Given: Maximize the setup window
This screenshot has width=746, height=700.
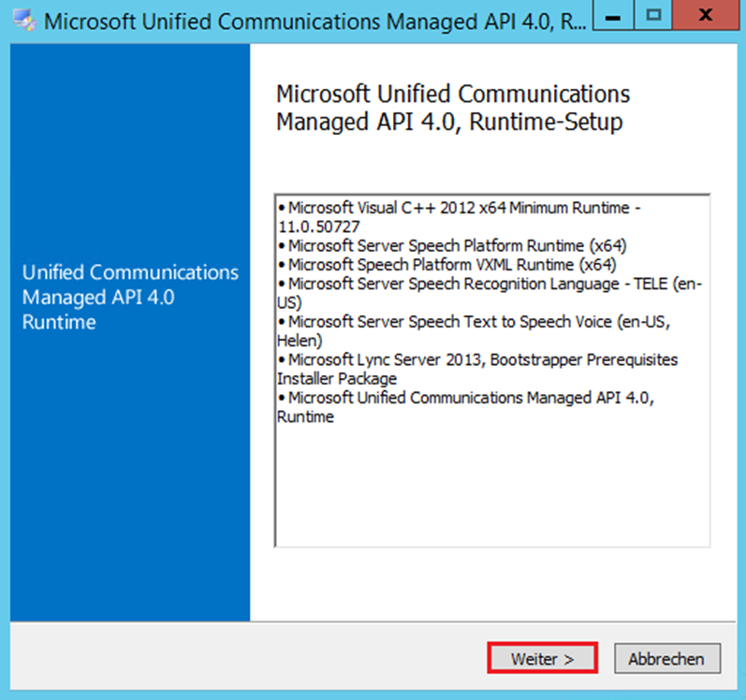Looking at the screenshot, I should pyautogui.click(x=654, y=18).
